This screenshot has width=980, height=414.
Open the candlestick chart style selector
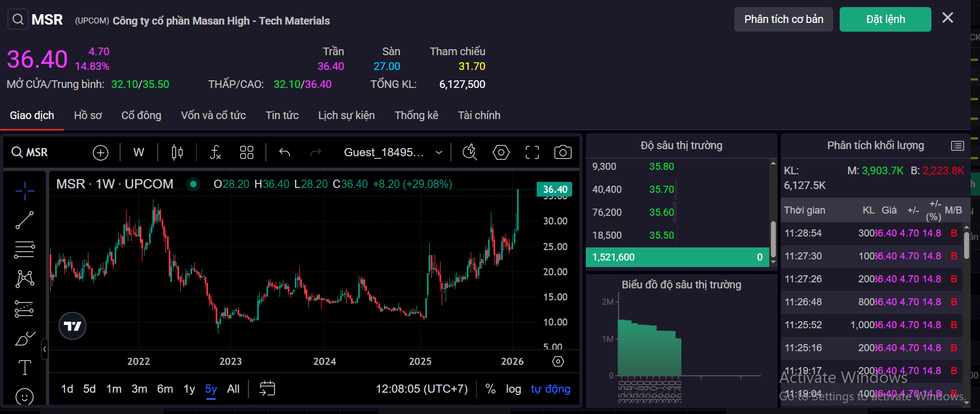tap(177, 152)
